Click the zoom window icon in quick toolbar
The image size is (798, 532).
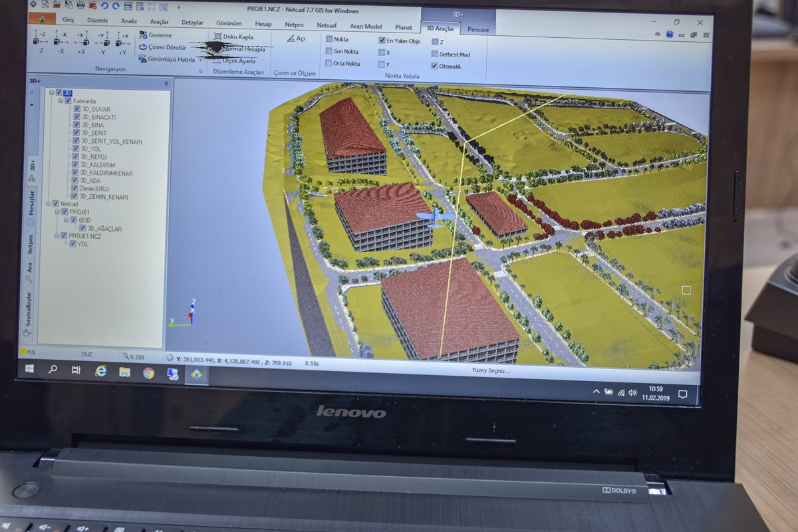164,7
